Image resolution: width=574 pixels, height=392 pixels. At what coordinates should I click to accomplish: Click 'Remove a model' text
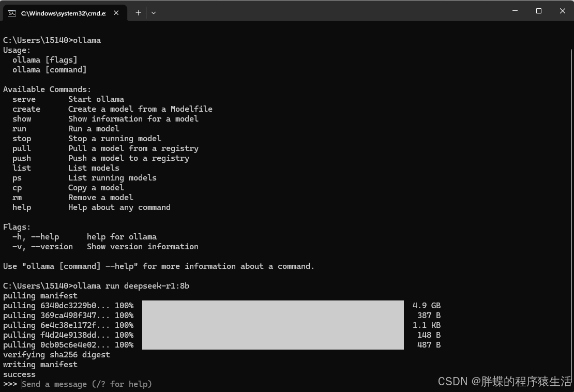click(101, 198)
